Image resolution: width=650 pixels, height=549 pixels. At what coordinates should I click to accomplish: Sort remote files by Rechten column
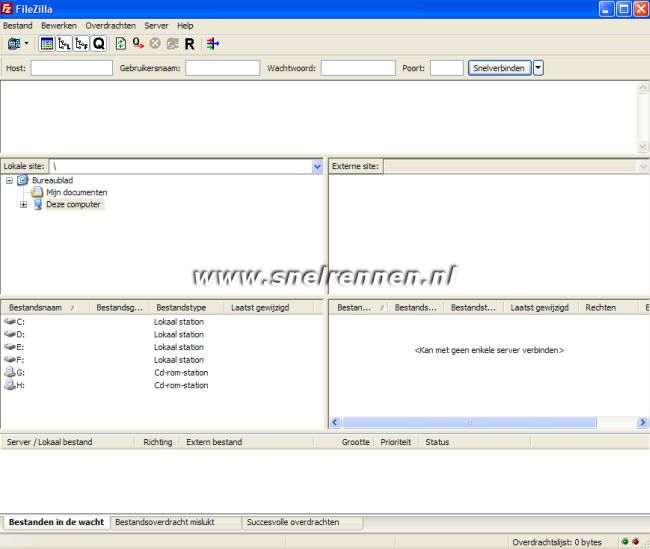point(607,308)
